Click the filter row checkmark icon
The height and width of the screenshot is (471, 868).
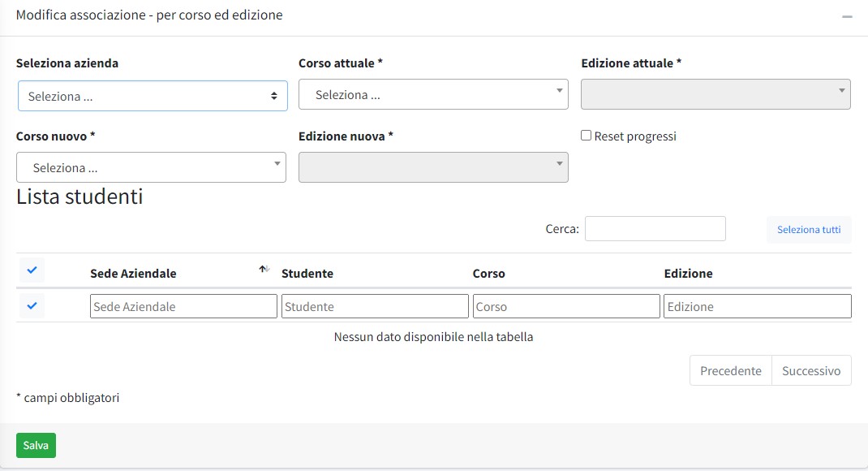pyautogui.click(x=32, y=306)
